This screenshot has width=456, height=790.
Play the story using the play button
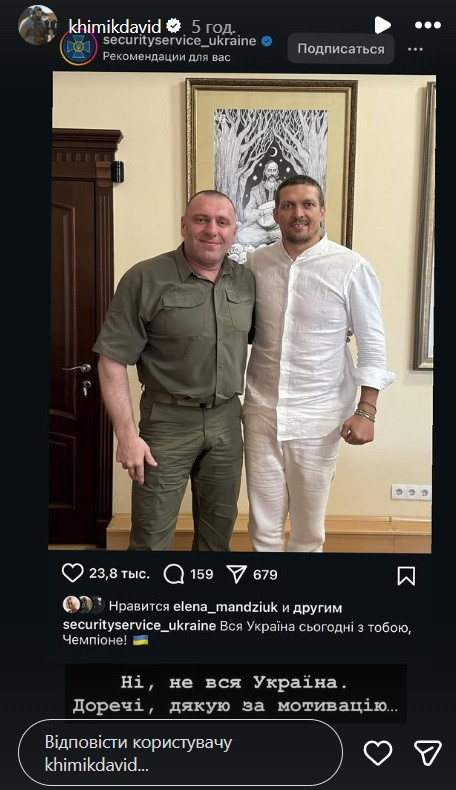(382, 25)
